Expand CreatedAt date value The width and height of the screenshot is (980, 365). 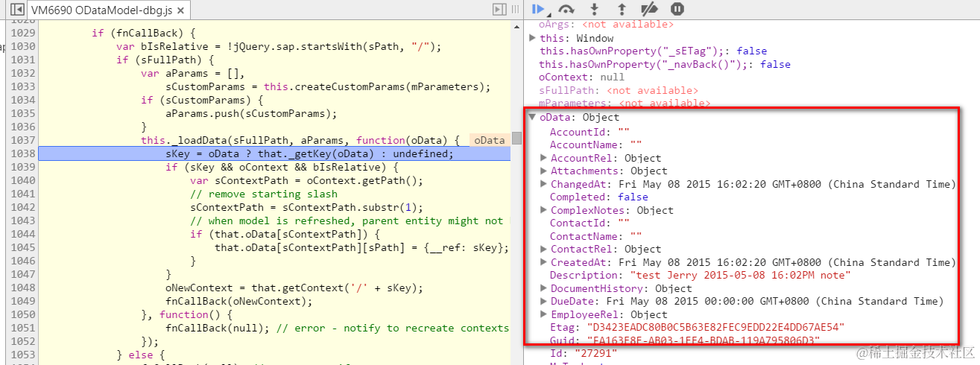point(543,262)
